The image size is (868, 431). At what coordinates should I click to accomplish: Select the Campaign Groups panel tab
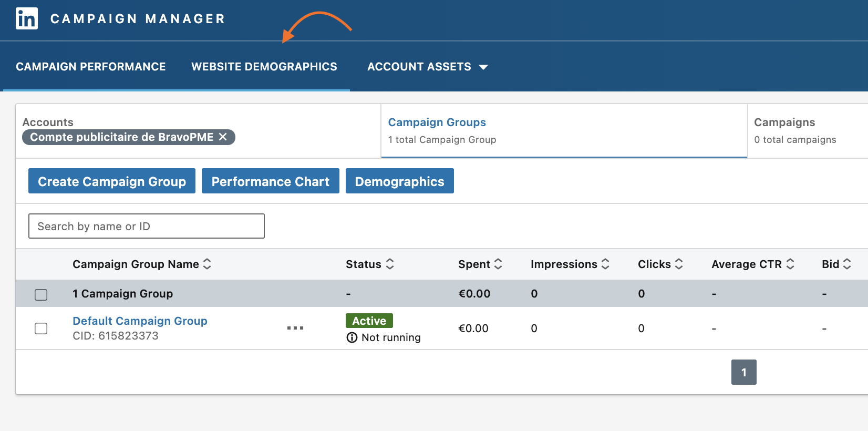(x=564, y=131)
